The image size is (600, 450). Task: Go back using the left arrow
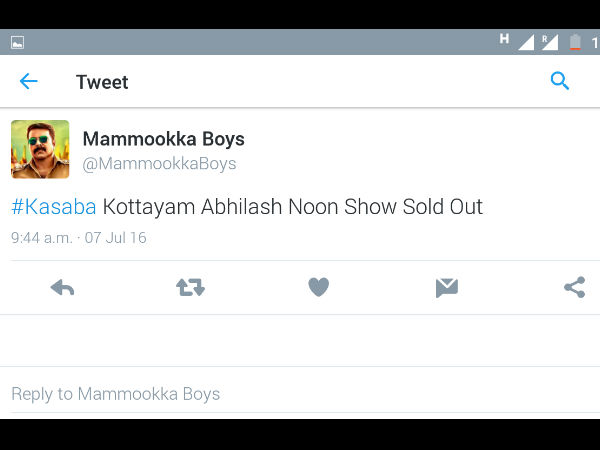[x=29, y=82]
